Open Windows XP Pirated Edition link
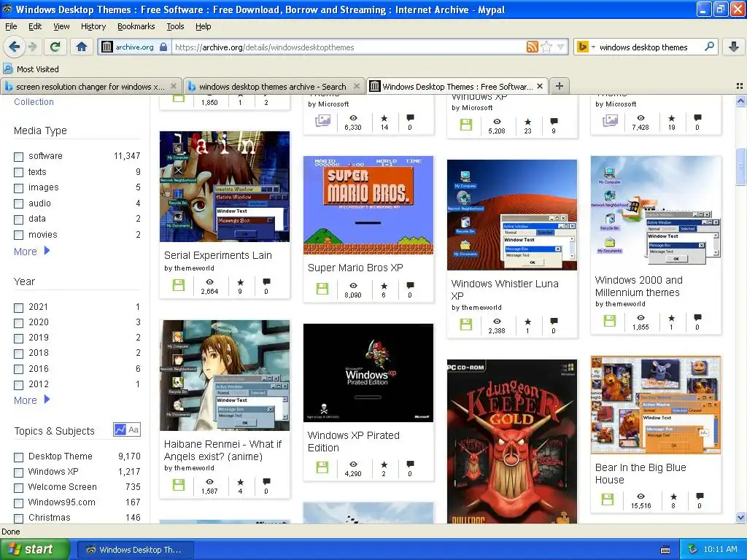The height and width of the screenshot is (560, 747). click(354, 441)
